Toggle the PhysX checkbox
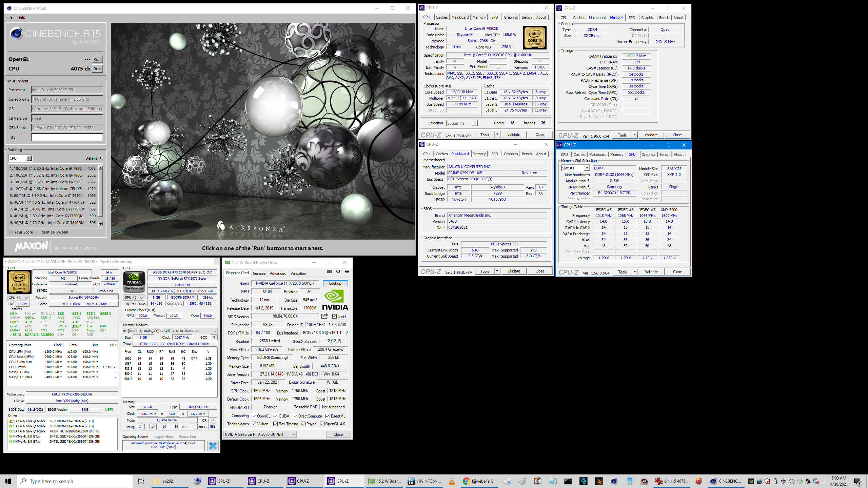 [303, 424]
